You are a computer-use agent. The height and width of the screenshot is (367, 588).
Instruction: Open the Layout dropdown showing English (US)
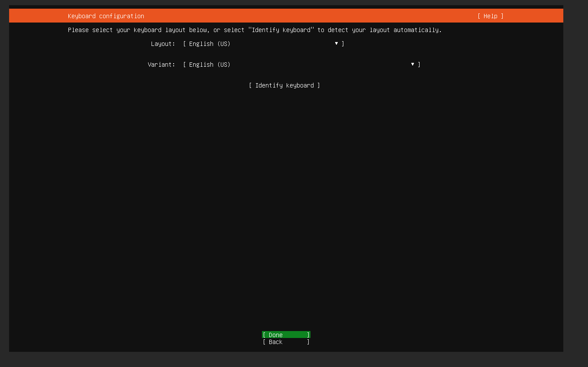click(264, 44)
